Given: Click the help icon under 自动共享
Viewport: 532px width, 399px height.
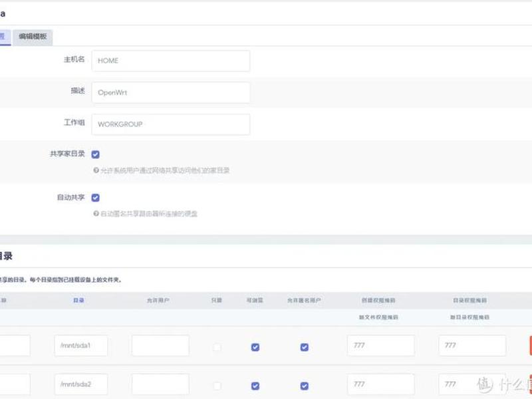Looking at the screenshot, I should point(96,213).
